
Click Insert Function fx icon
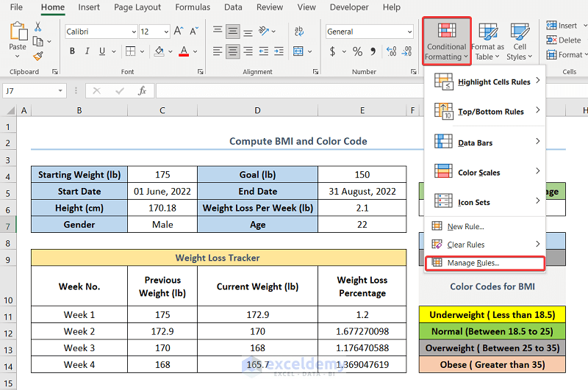click(142, 91)
